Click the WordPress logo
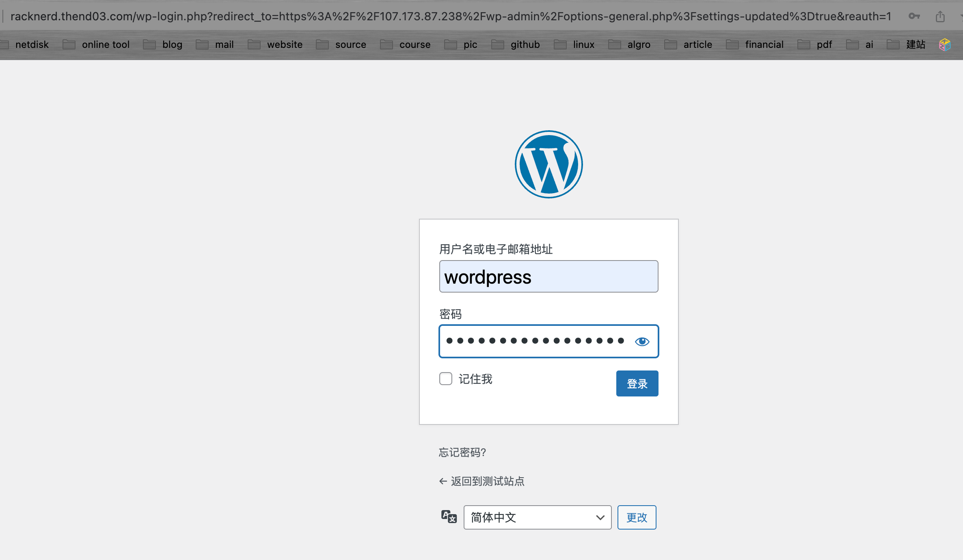 [x=548, y=164]
